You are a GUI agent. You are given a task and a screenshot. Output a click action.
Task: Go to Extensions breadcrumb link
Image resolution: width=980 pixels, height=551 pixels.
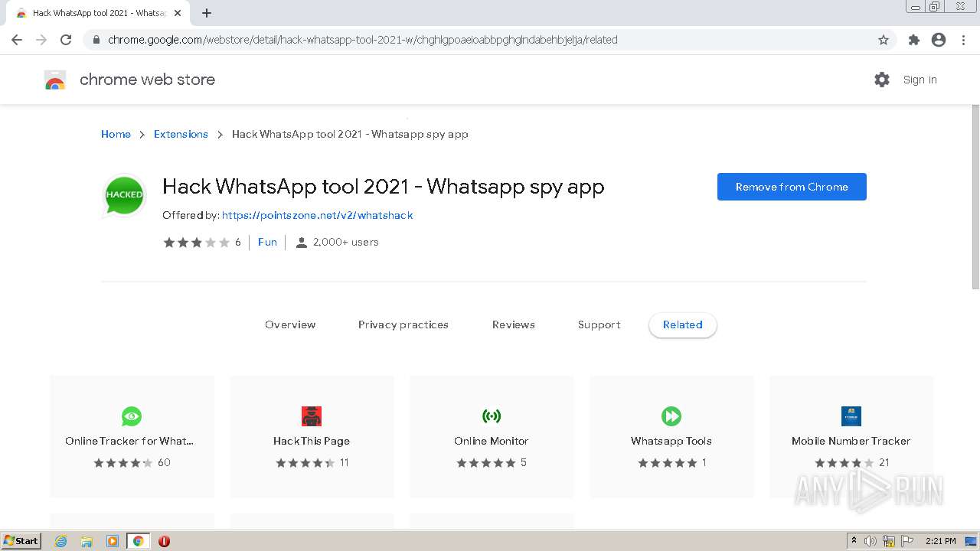pos(181,134)
